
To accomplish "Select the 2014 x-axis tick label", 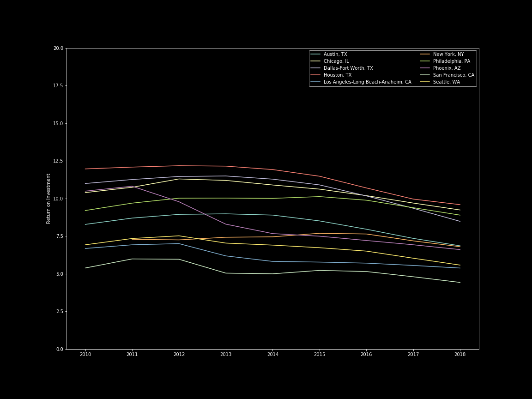I will click(x=273, y=355).
